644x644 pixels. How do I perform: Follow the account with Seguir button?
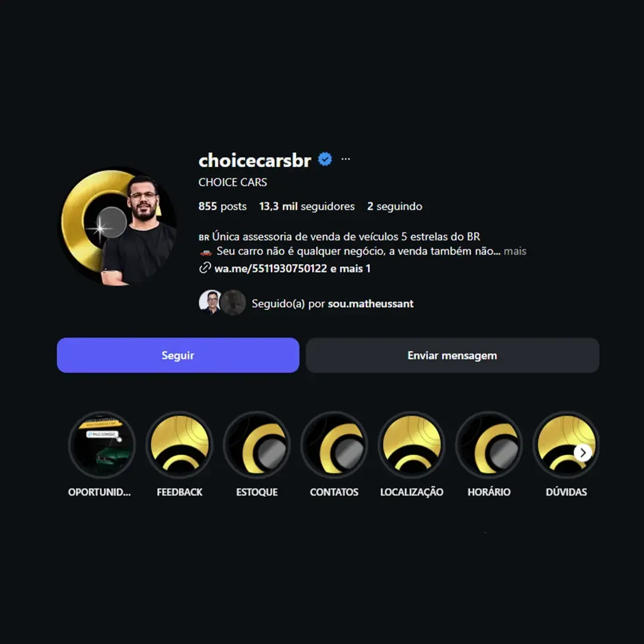click(x=178, y=355)
